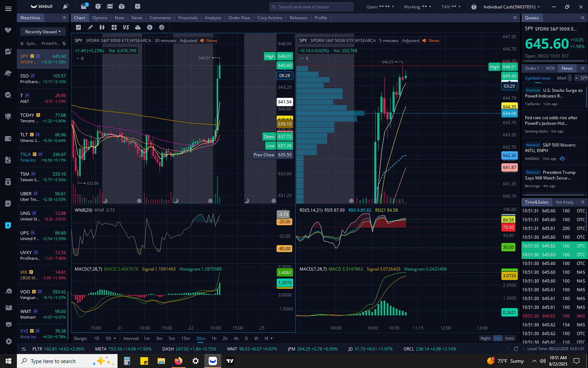The image size is (588, 368).
Task: Select TSLA in the watchlist
Action: (43, 157)
